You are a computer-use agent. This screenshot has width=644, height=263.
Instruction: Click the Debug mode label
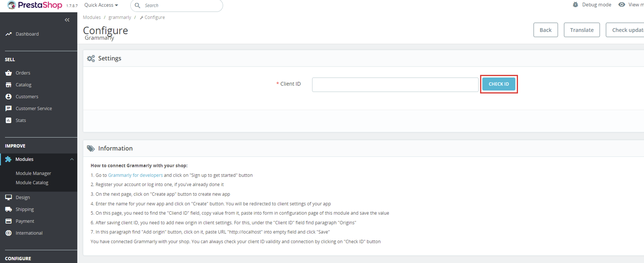click(597, 5)
